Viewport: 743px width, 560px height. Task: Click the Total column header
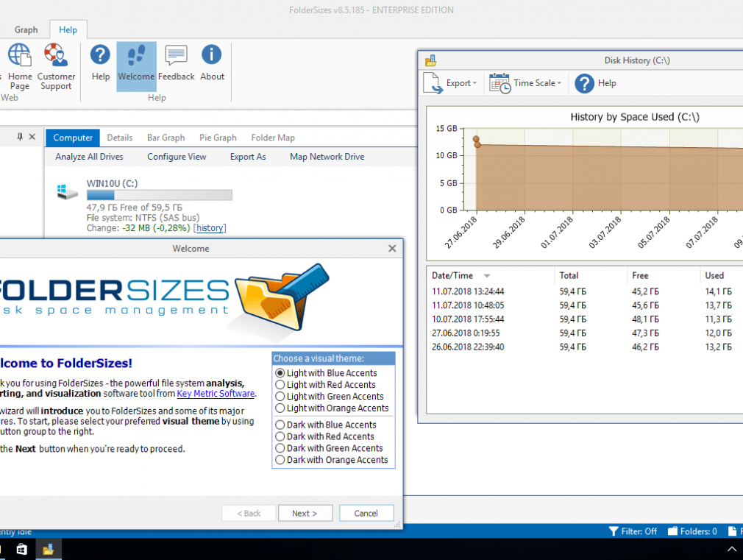pyautogui.click(x=591, y=275)
